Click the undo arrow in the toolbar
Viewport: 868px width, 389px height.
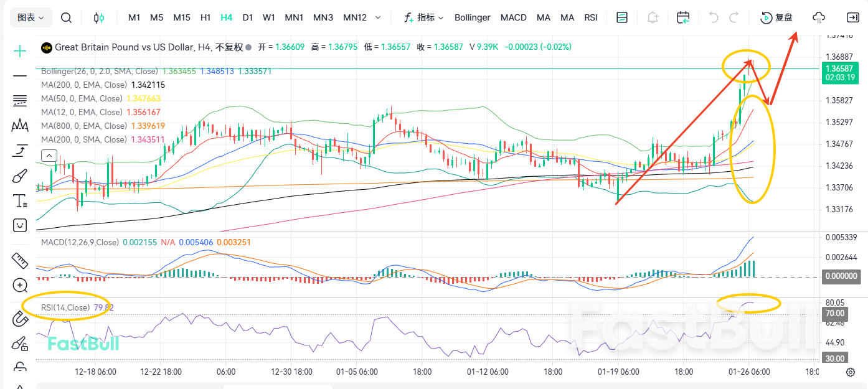tap(714, 17)
